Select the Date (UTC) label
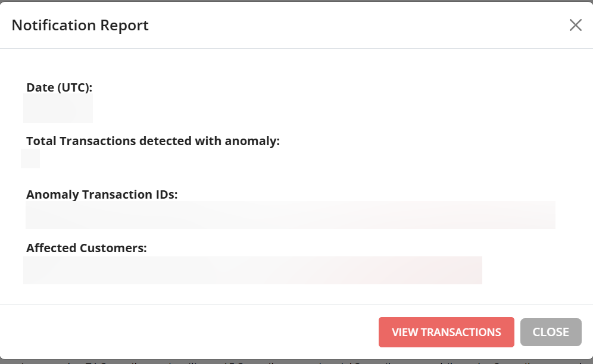 pyautogui.click(x=60, y=87)
